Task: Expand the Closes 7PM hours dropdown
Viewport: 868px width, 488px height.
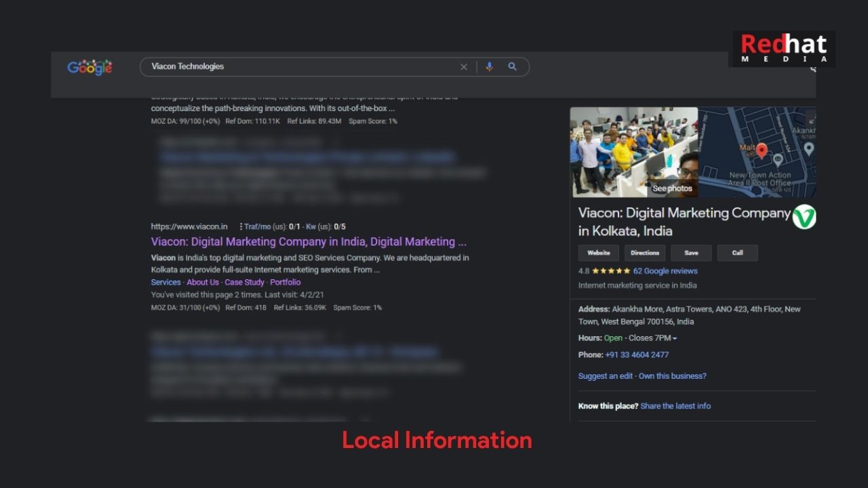Action: [x=652, y=338]
